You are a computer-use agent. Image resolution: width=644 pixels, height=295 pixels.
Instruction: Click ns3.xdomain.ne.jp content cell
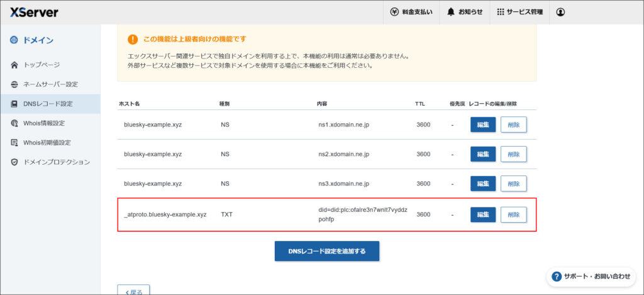(344, 184)
